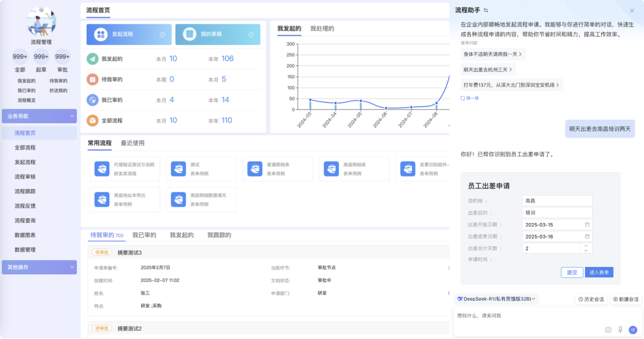Click the 提交 button to submit the trip request
The image size is (644, 339).
(x=572, y=272)
